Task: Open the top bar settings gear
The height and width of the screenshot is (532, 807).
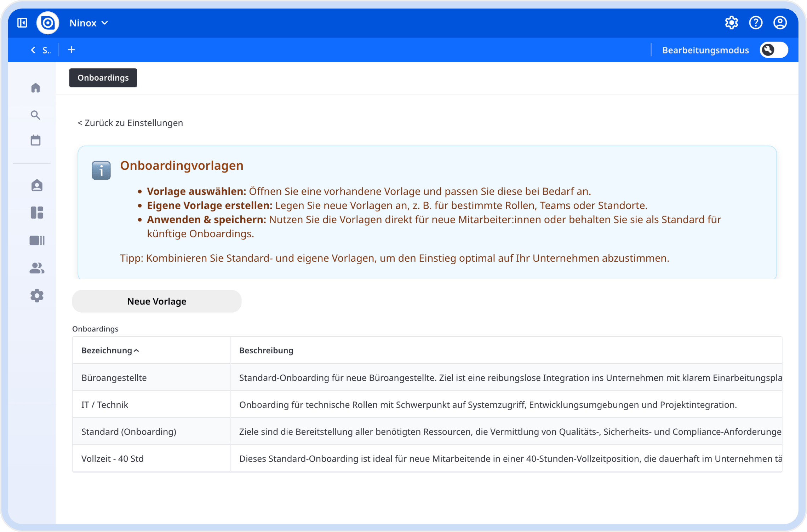Action: (731, 23)
